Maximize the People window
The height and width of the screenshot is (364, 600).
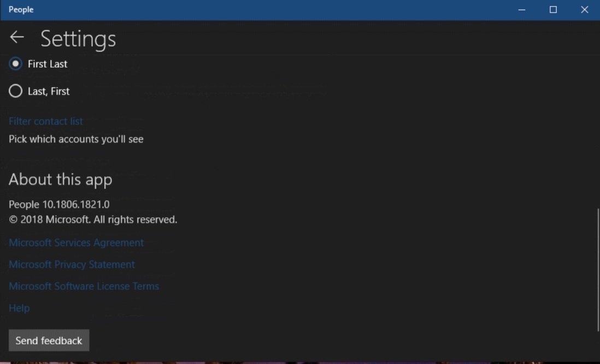point(553,9)
